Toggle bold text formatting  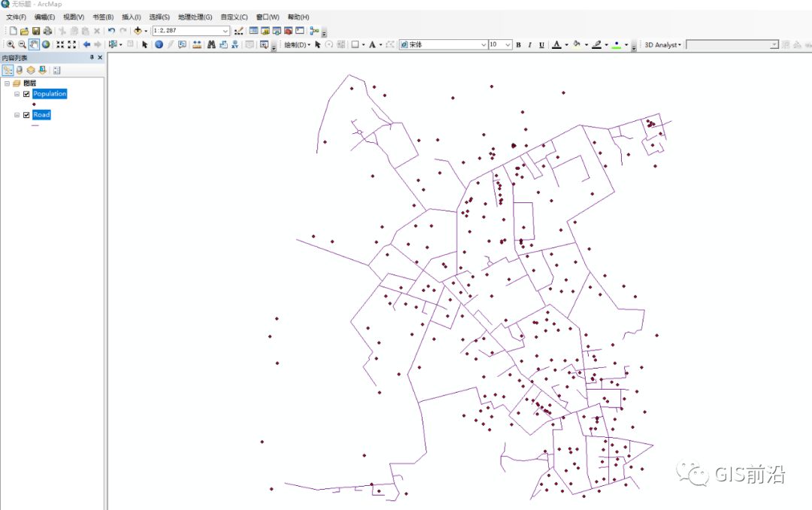518,44
